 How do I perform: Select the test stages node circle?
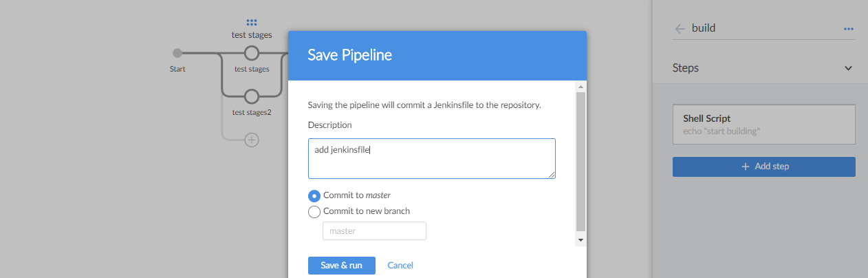tap(252, 53)
